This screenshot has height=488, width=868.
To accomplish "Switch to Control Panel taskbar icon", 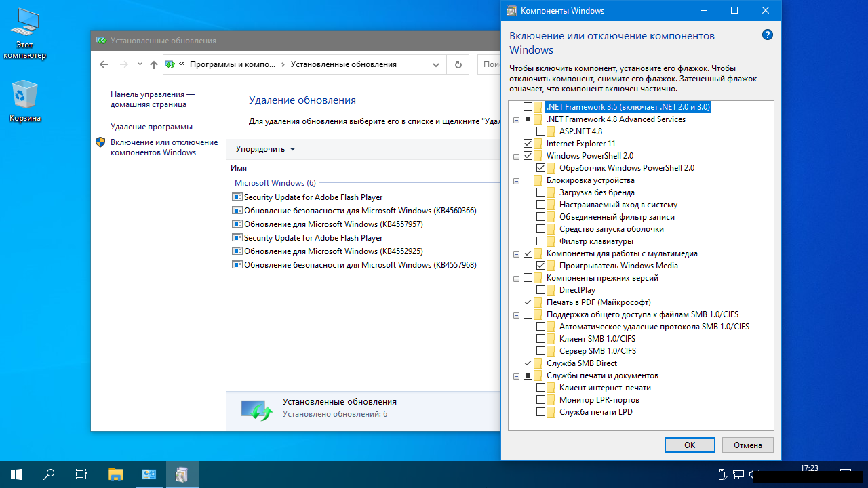I will click(x=149, y=474).
